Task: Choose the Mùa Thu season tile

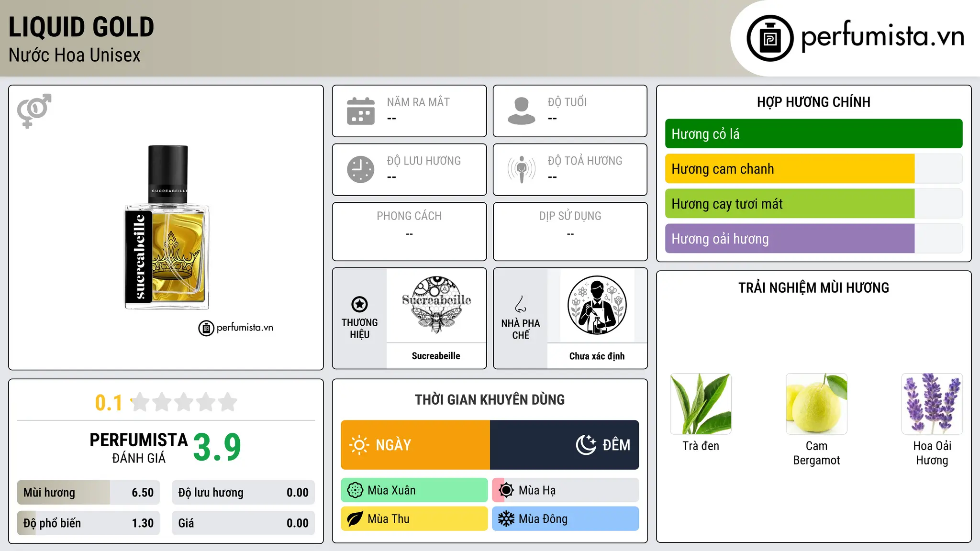Action: point(414,519)
